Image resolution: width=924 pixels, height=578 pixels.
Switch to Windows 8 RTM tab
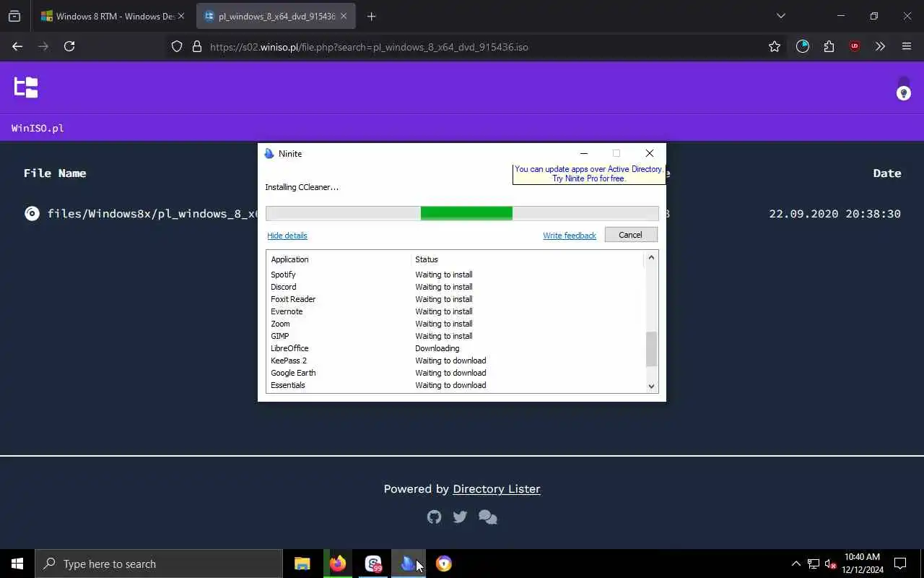[x=113, y=16]
